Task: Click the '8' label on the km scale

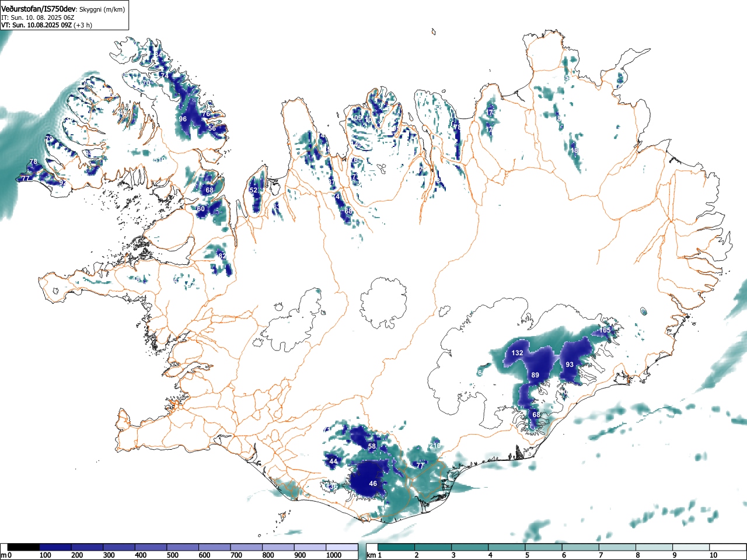Action: click(x=638, y=555)
